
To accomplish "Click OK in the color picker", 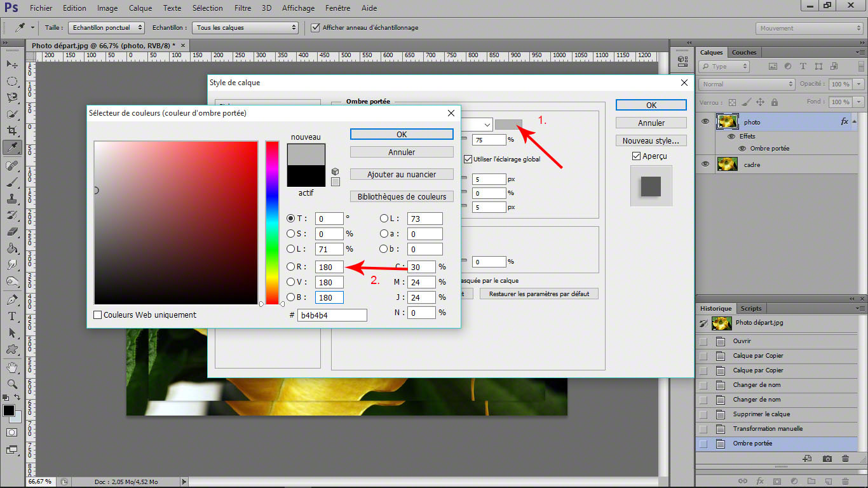I will [x=402, y=134].
